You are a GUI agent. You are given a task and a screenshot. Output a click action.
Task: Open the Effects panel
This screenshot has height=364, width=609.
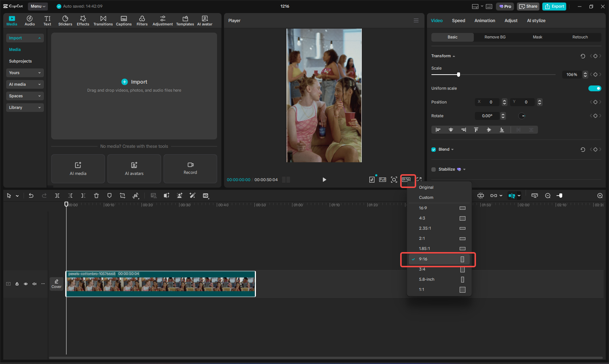pos(83,20)
